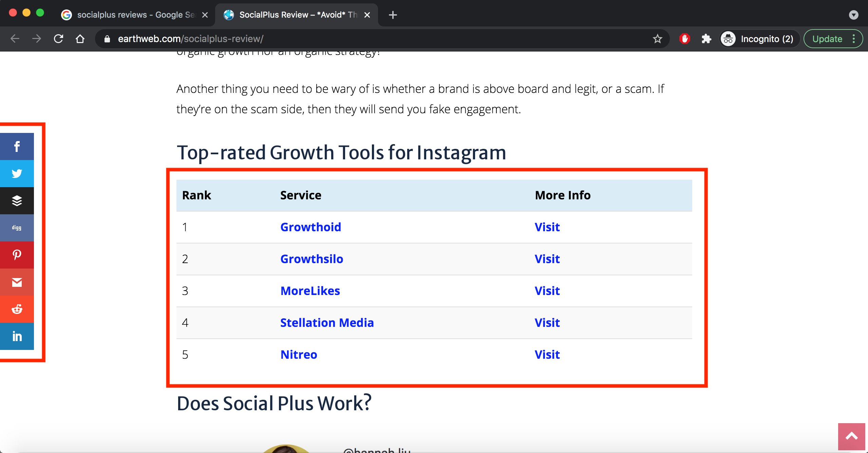
Task: Pin the page on Pinterest
Action: coord(17,255)
